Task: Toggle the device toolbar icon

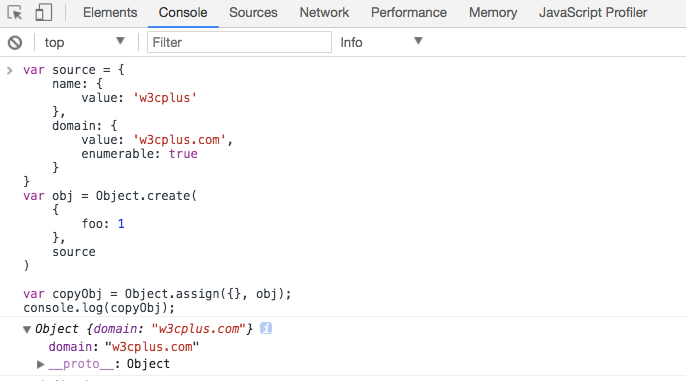Action: pyautogui.click(x=43, y=12)
